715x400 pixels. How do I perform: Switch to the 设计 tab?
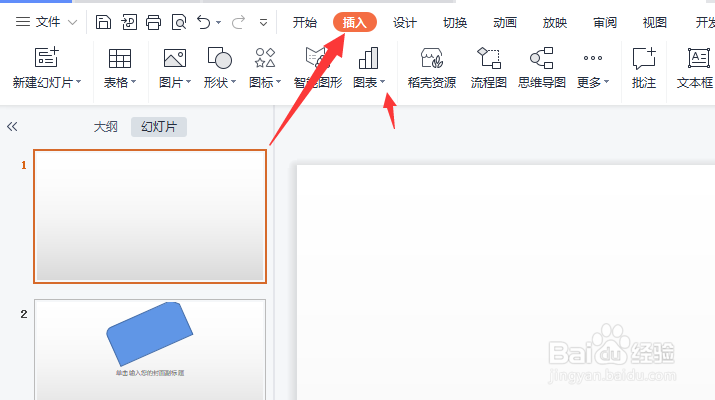[x=404, y=22]
